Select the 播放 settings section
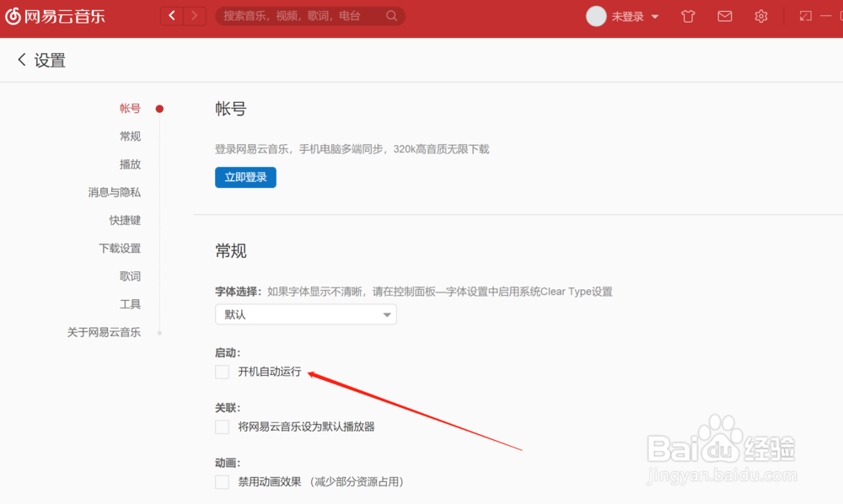This screenshot has height=504, width=843. point(130,164)
